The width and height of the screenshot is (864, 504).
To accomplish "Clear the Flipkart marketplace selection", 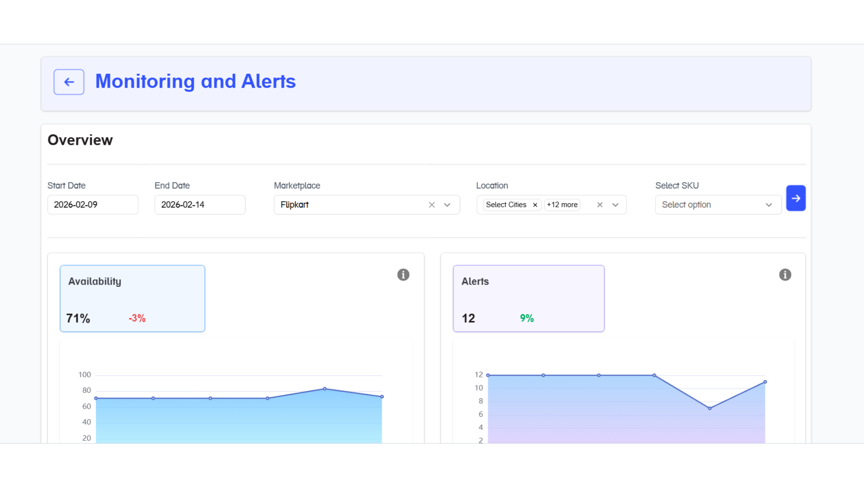I will pyautogui.click(x=432, y=205).
